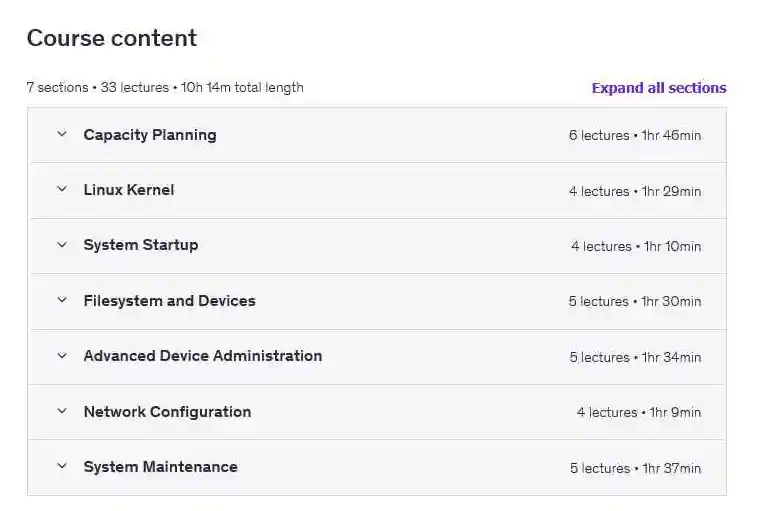This screenshot has height=511, width=762.
Task: Expand Network Configuration chevron arrow
Action: point(62,412)
